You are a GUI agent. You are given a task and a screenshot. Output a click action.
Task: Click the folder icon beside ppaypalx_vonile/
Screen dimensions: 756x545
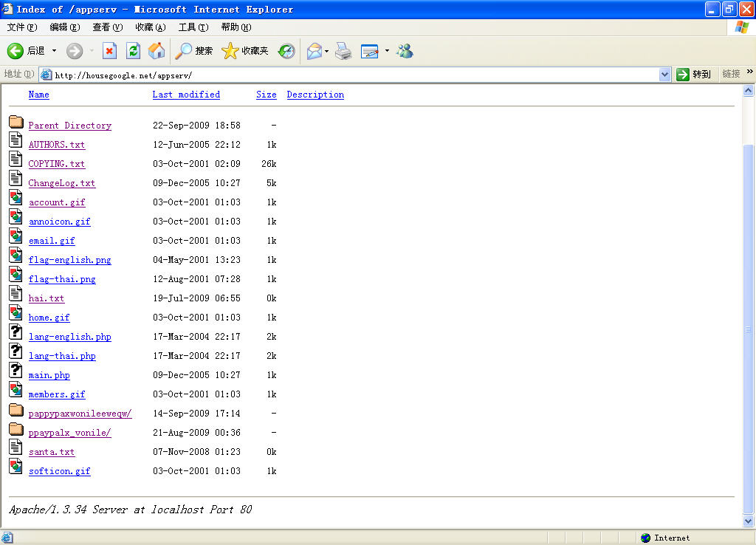16,429
